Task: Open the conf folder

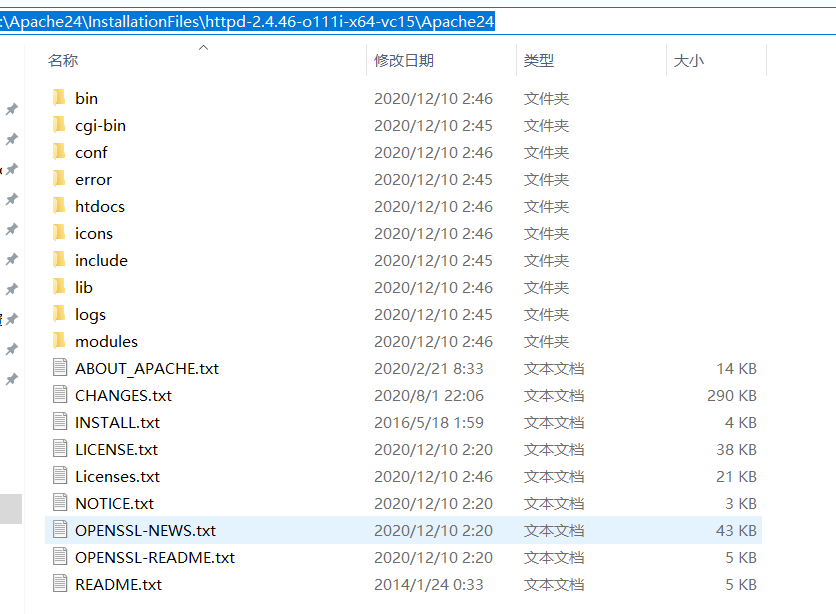Action: [91, 151]
